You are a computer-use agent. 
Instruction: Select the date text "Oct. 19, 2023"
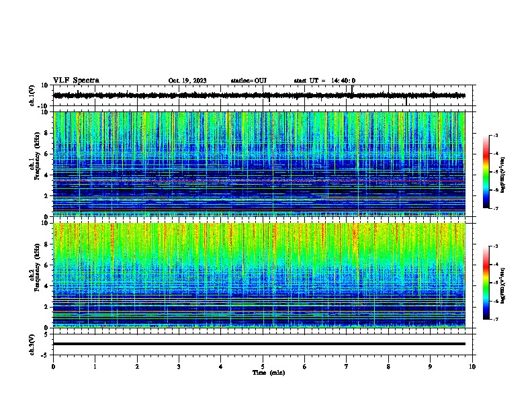coord(187,81)
